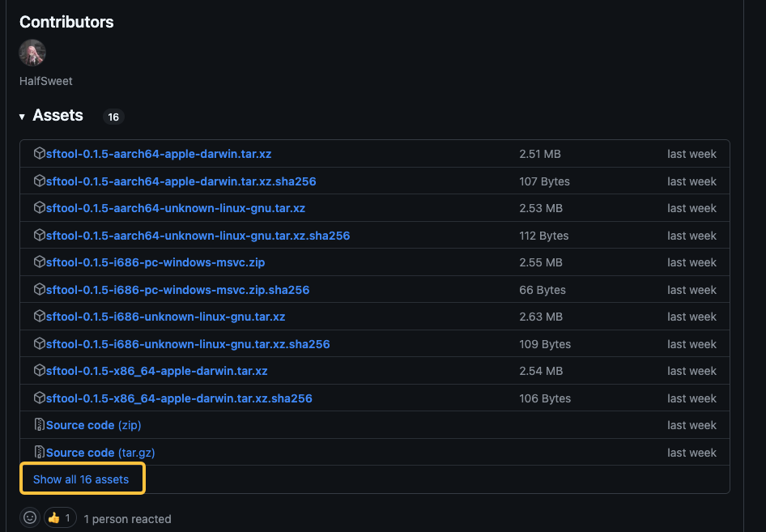The height and width of the screenshot is (532, 766).
Task: Download sftool-0.1.5-i686-unknown-linux-gnu.tar.xz
Action: tap(165, 317)
